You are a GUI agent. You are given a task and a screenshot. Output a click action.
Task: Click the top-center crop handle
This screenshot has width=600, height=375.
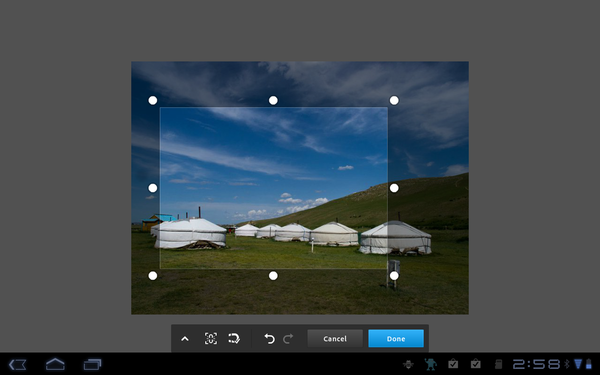point(273,100)
